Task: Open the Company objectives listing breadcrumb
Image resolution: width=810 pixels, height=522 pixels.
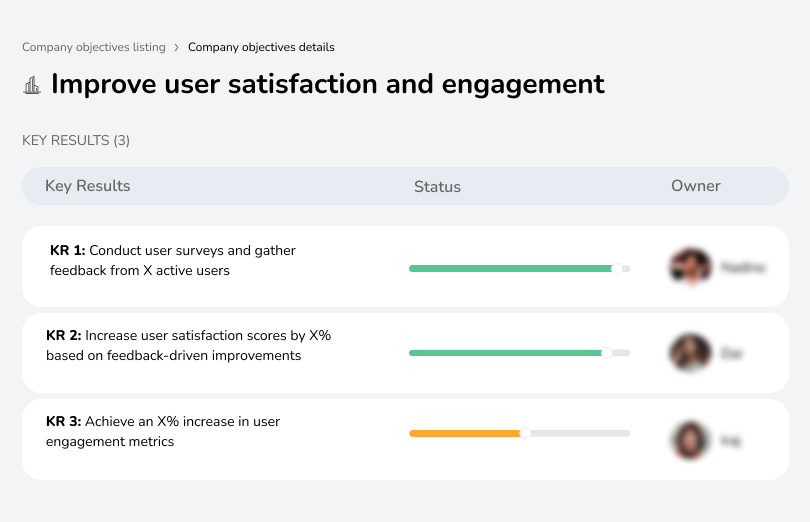Action: point(94,47)
